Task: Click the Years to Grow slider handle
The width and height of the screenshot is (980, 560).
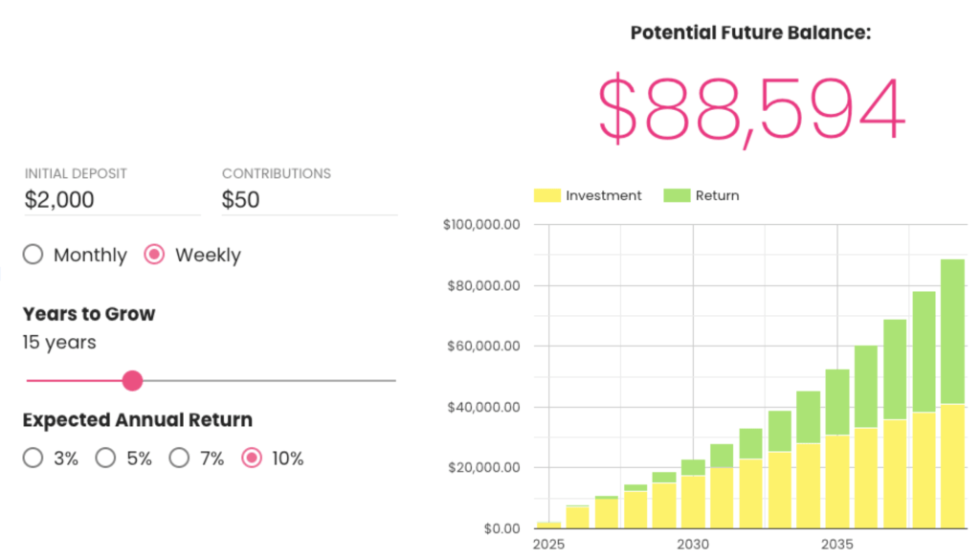Action: [132, 380]
